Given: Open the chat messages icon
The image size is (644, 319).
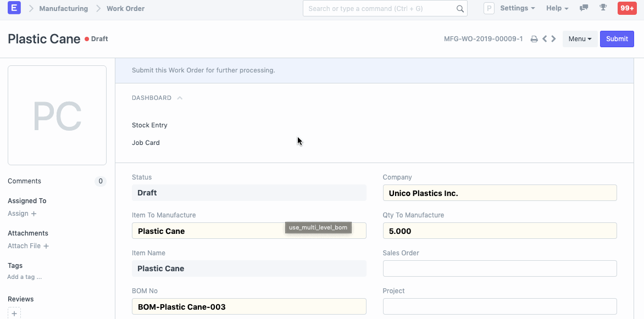Looking at the screenshot, I should click(584, 8).
